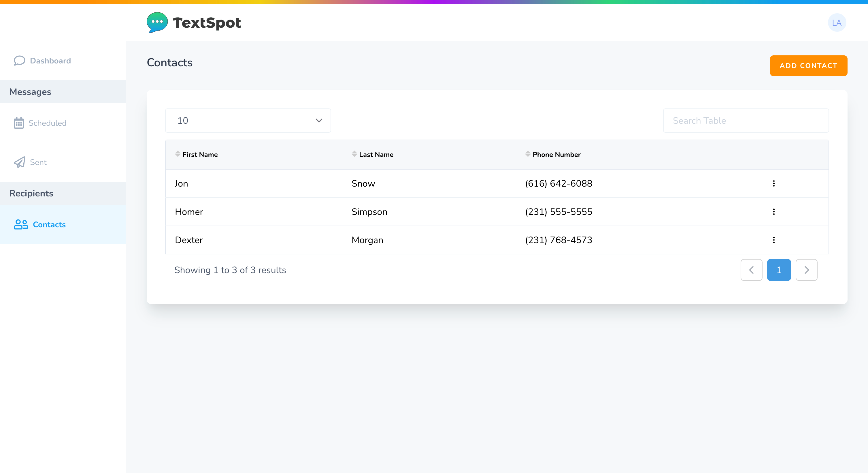This screenshot has width=868, height=473.
Task: Select the Messages section header
Action: pyautogui.click(x=30, y=92)
